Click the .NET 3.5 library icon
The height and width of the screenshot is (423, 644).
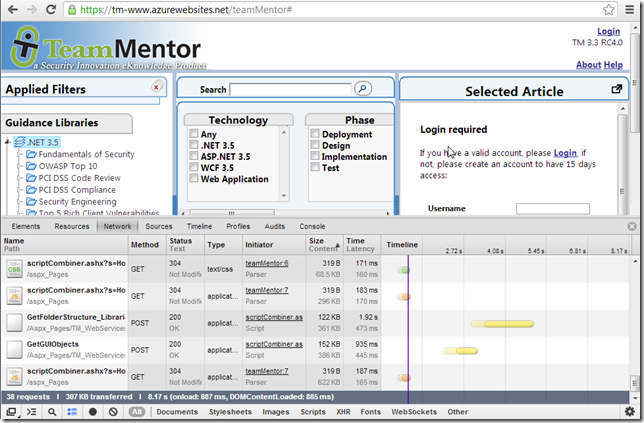click(19, 143)
